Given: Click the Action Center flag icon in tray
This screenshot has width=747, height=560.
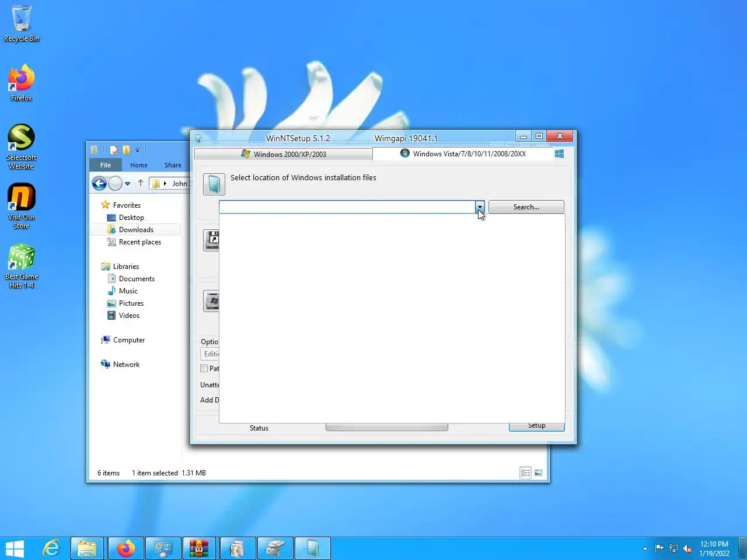Looking at the screenshot, I should pos(659,548).
